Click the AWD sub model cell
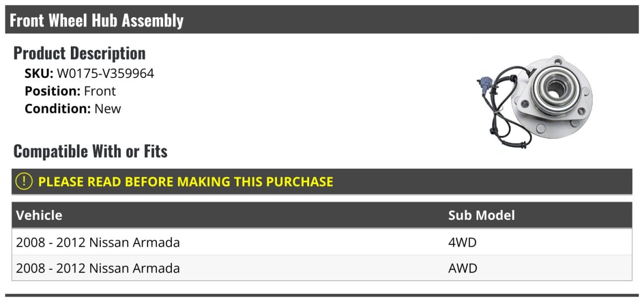 coord(463,268)
